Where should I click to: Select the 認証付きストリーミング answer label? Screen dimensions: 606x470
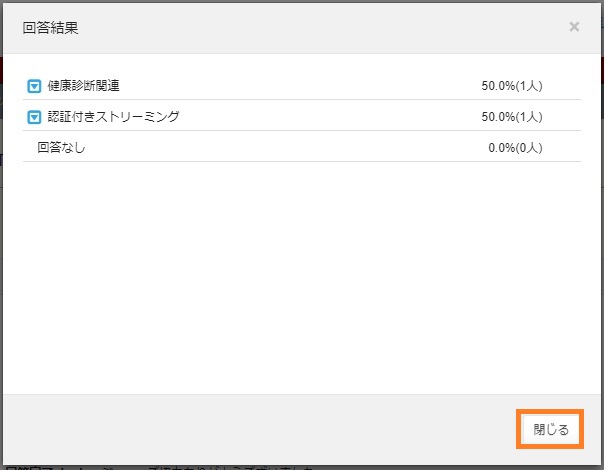(x=113, y=117)
